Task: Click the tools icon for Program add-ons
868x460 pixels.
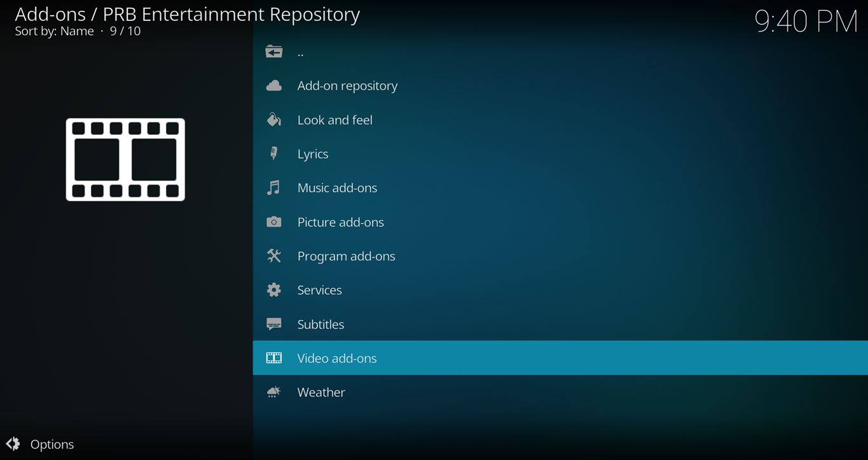Action: (274, 256)
